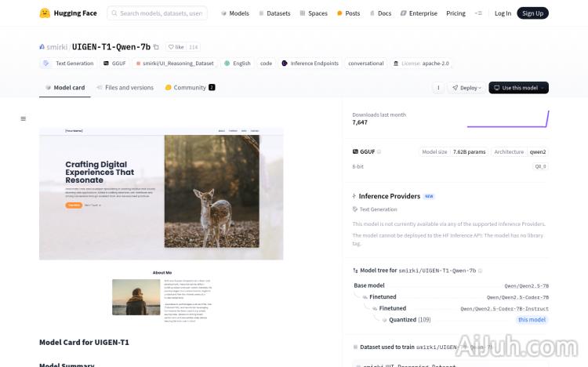Screen dimensions: 588x367
Task: Select the Q8_0 quantization chip
Action: [x=540, y=166]
